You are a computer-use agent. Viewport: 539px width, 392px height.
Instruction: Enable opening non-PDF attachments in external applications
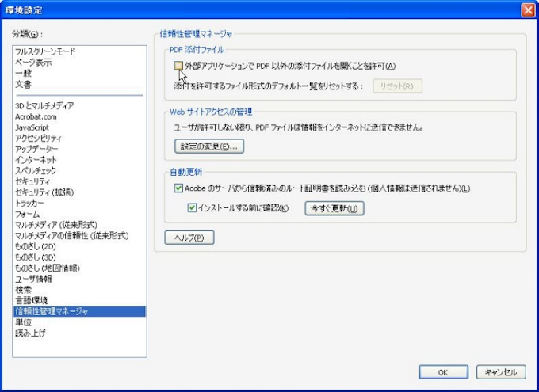179,66
